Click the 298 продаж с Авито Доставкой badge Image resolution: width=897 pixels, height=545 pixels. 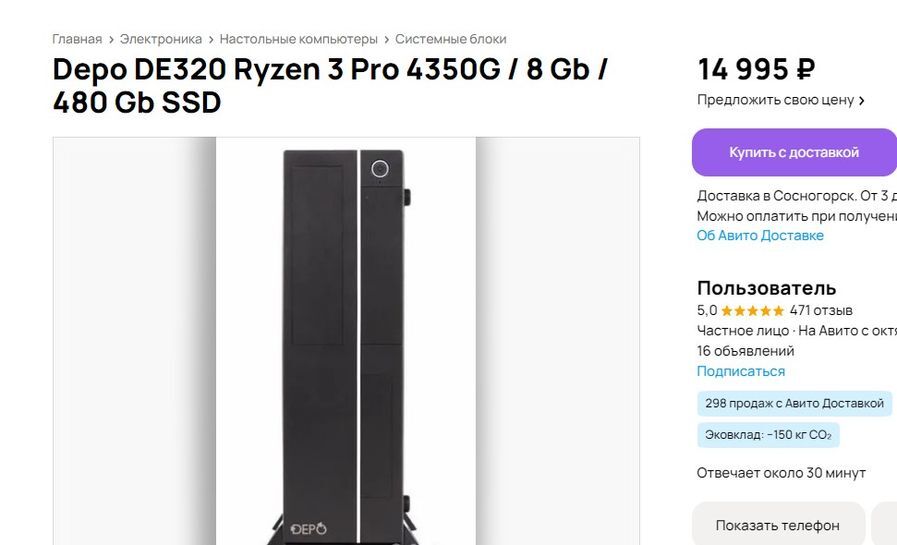click(x=794, y=404)
